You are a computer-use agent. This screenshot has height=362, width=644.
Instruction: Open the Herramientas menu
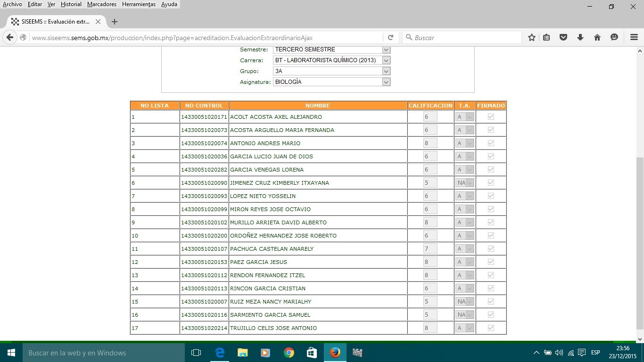tap(139, 4)
